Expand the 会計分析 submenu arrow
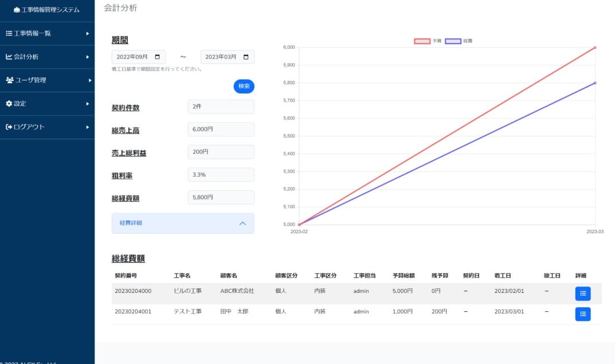This screenshot has height=364, width=615. click(x=88, y=57)
